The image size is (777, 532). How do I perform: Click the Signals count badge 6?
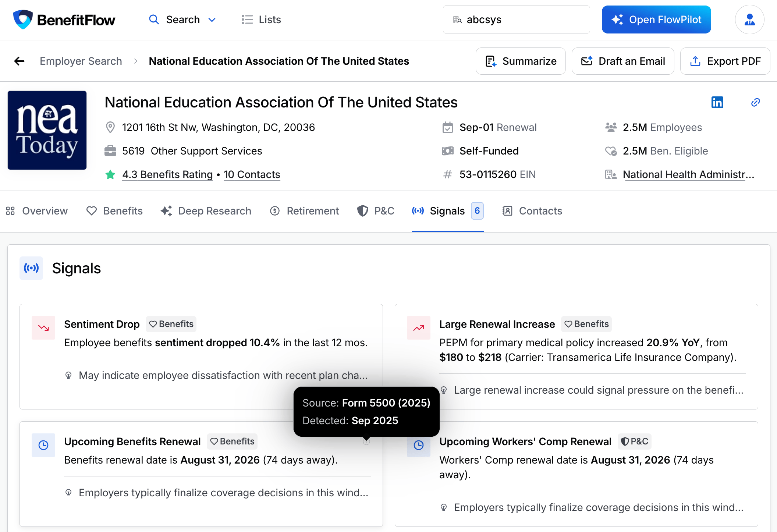477,211
